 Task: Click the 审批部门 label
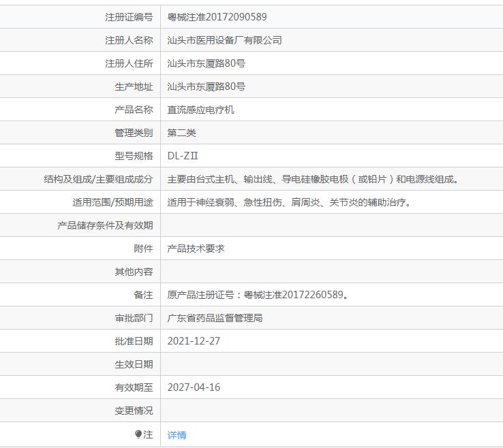pos(134,318)
